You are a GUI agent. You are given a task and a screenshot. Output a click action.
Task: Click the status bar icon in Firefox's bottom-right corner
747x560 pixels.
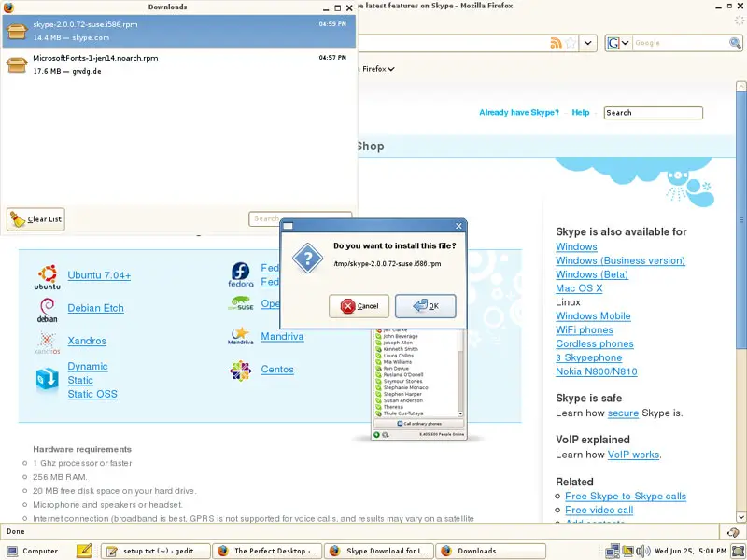732,532
